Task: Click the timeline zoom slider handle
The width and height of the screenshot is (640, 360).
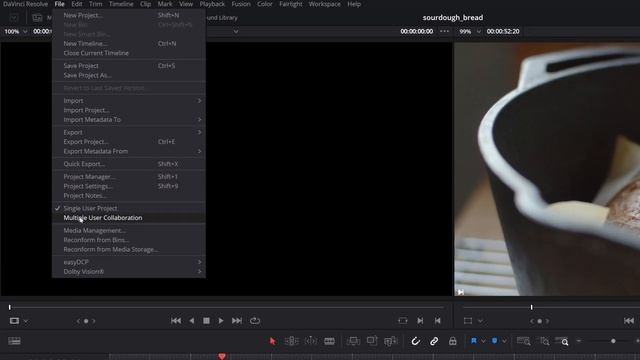Action: click(x=613, y=341)
